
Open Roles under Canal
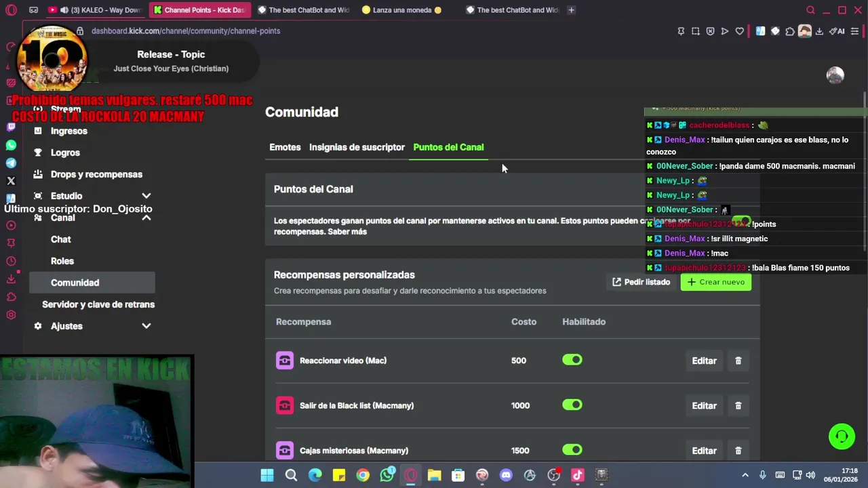point(62,261)
